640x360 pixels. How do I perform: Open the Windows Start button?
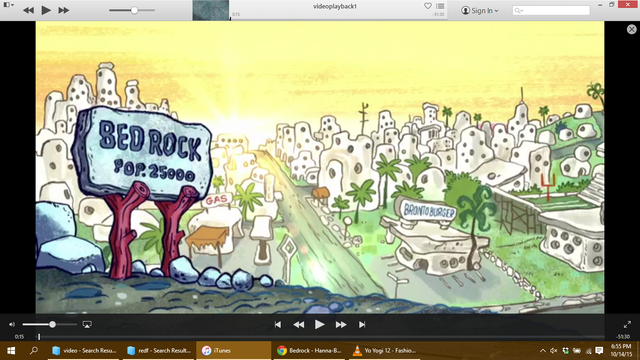click(11, 351)
